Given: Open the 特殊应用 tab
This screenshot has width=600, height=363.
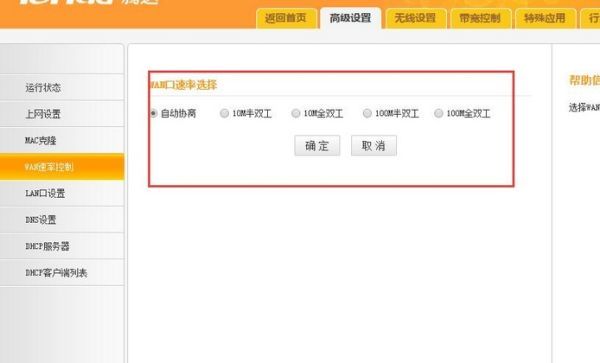Looking at the screenshot, I should point(545,18).
